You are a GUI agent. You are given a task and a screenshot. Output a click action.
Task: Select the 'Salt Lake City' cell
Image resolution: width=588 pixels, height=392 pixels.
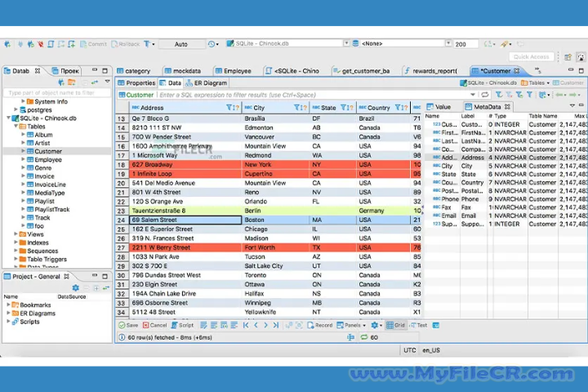coord(276,266)
